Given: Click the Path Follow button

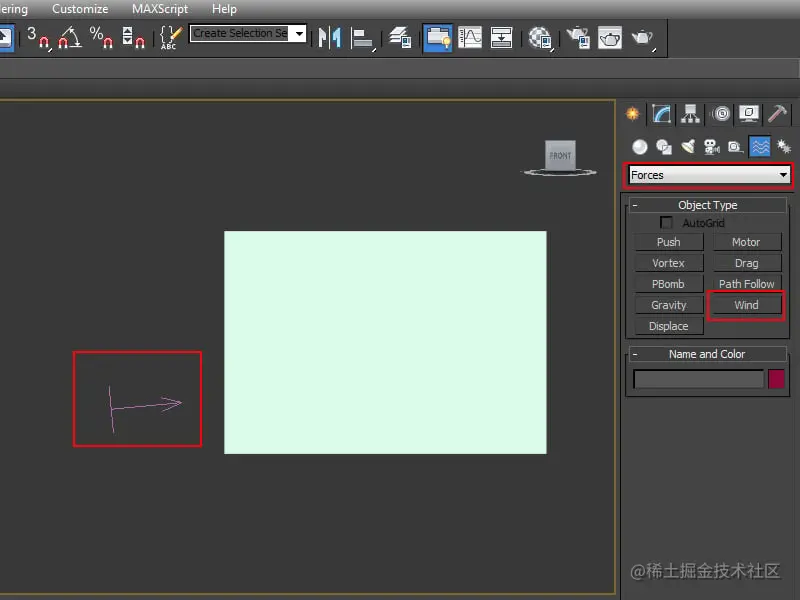Looking at the screenshot, I should click(746, 284).
